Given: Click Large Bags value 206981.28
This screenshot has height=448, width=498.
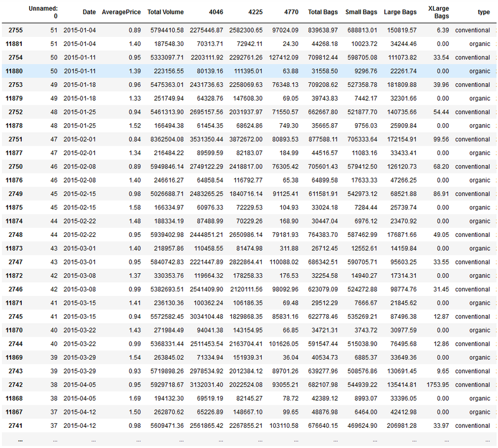Looking at the screenshot, I should click(x=402, y=426).
